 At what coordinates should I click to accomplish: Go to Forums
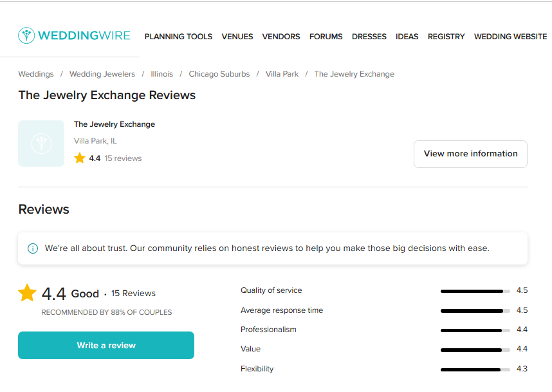[x=326, y=37]
